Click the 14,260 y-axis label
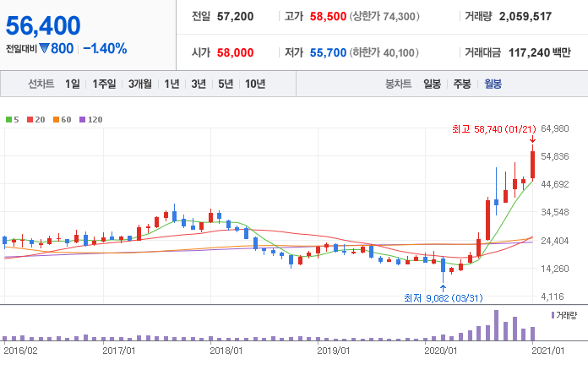 click(x=554, y=269)
